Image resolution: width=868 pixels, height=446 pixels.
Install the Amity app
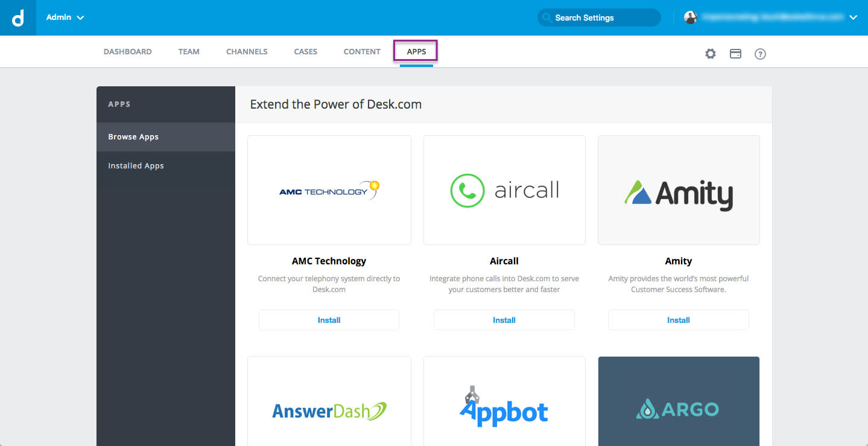pyautogui.click(x=679, y=320)
